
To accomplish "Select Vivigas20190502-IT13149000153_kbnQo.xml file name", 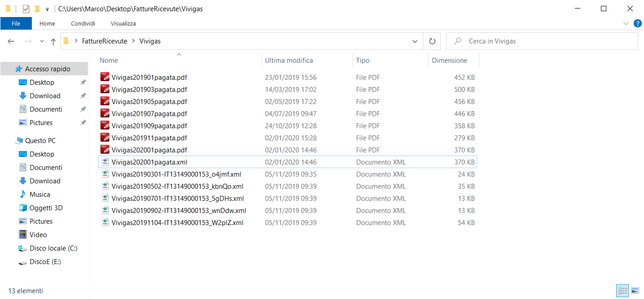I will [178, 186].
